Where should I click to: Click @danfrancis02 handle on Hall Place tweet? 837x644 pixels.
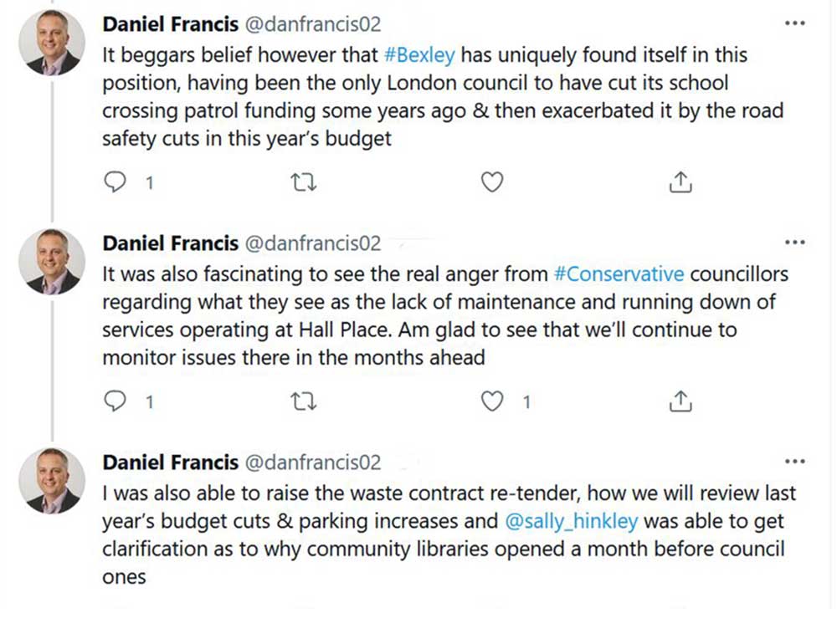click(311, 243)
